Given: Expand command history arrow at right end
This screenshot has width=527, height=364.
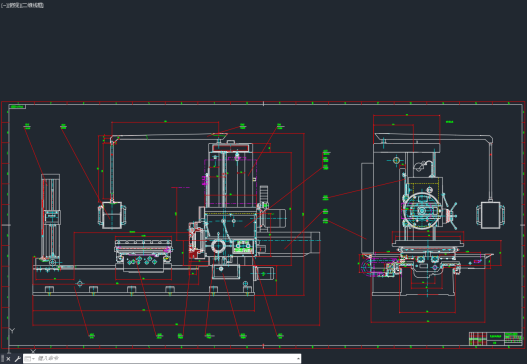Looking at the screenshot, I should point(298,359).
